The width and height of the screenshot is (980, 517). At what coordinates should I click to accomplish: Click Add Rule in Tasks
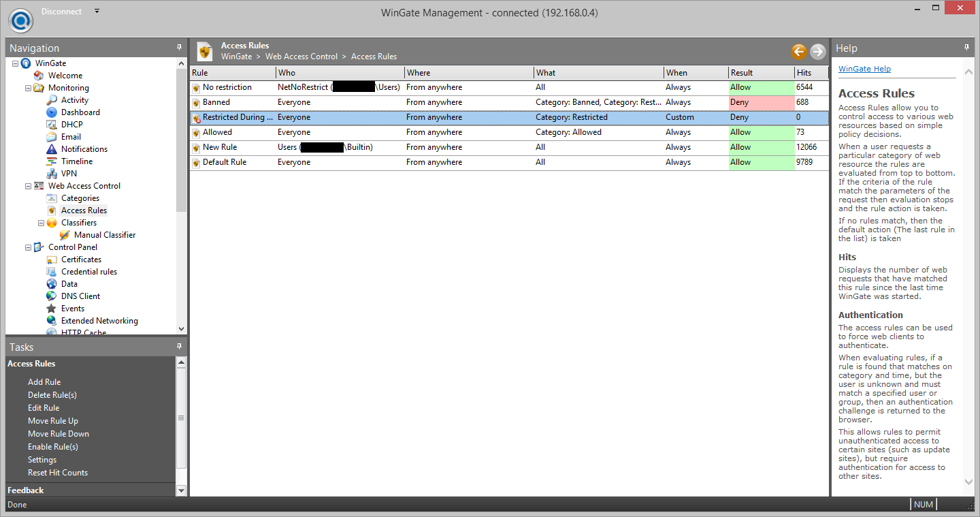[44, 382]
